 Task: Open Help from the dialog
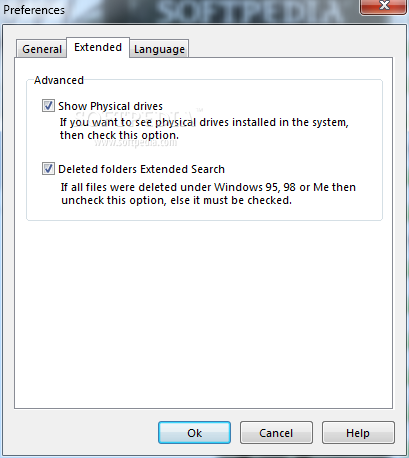pyautogui.click(x=358, y=433)
